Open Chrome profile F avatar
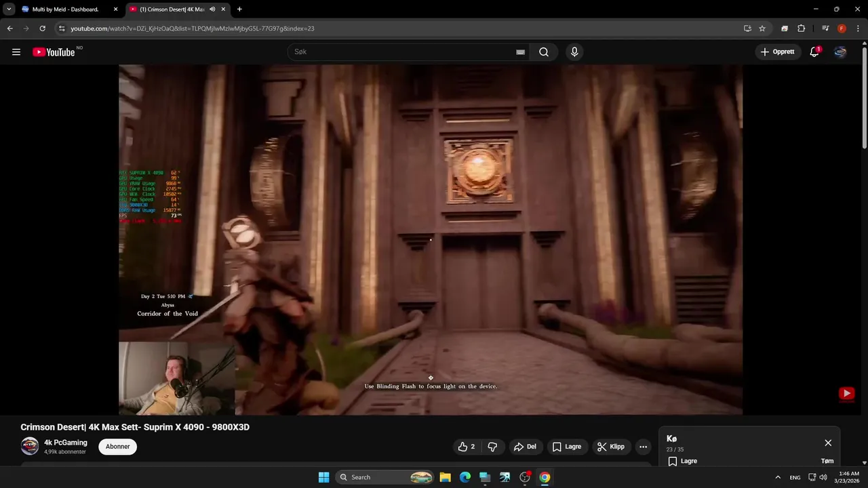The width and height of the screenshot is (868, 488). pyautogui.click(x=842, y=28)
